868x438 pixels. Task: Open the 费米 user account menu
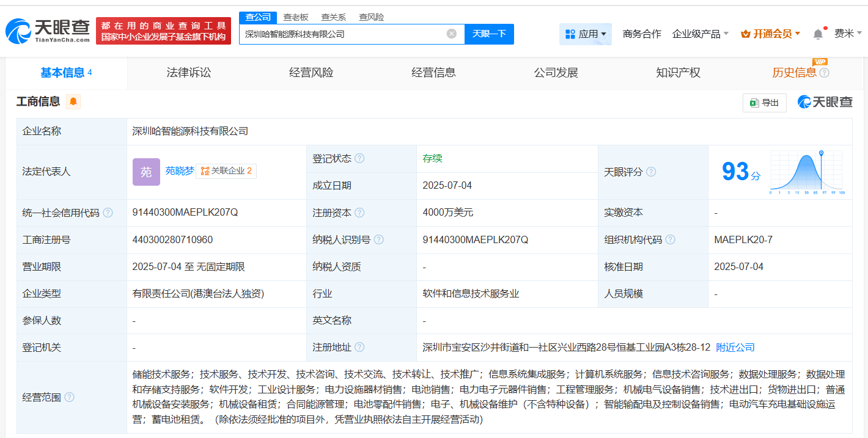tap(848, 34)
